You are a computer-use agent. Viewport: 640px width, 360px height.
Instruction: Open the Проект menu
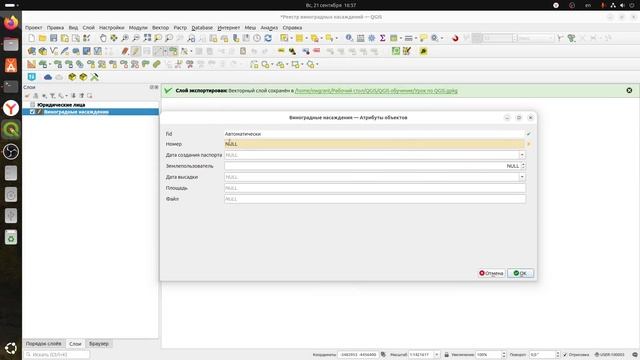33,28
